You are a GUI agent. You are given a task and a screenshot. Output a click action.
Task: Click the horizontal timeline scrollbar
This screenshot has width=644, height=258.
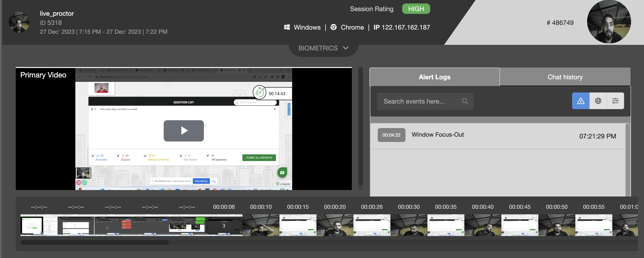coord(95,242)
